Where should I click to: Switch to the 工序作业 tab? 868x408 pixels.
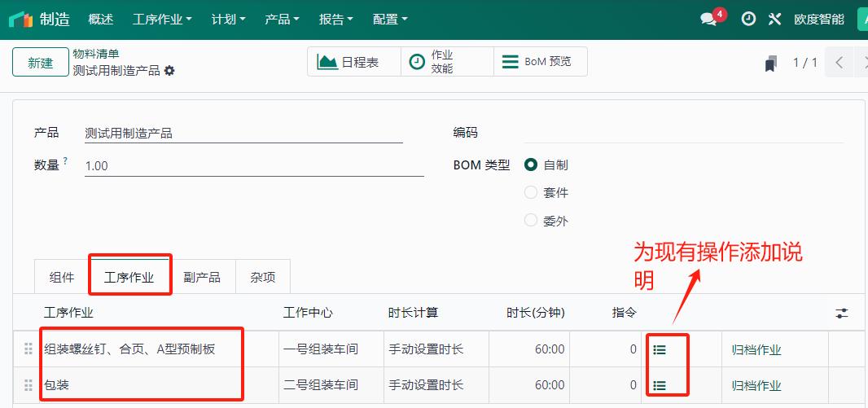[x=129, y=277]
